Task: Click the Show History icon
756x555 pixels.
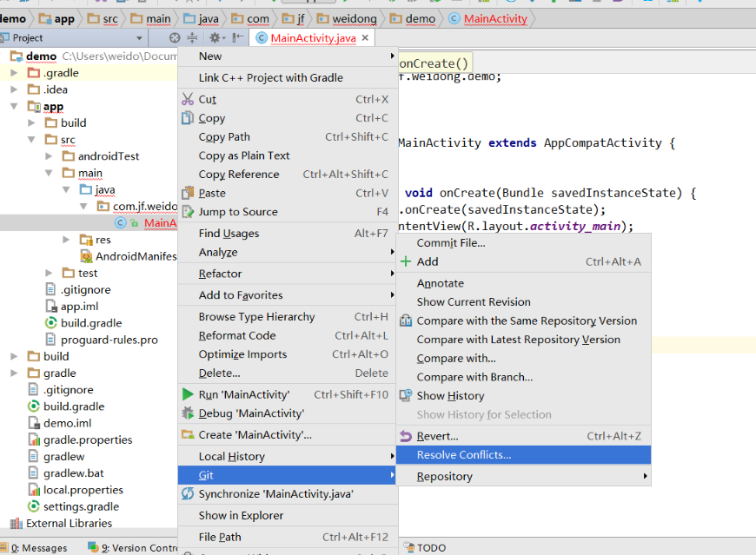Action: coord(406,395)
